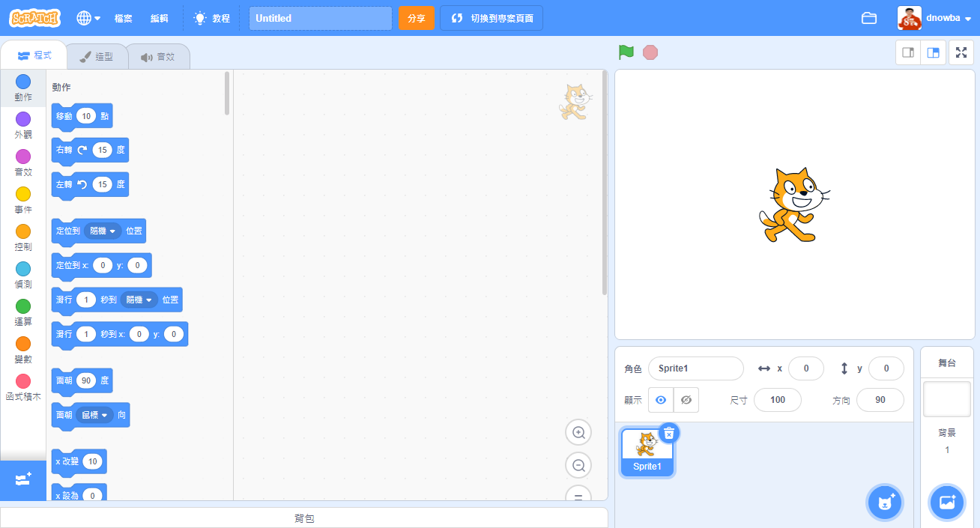Switch to small stage layout
The height and width of the screenshot is (528, 980).
click(x=908, y=52)
